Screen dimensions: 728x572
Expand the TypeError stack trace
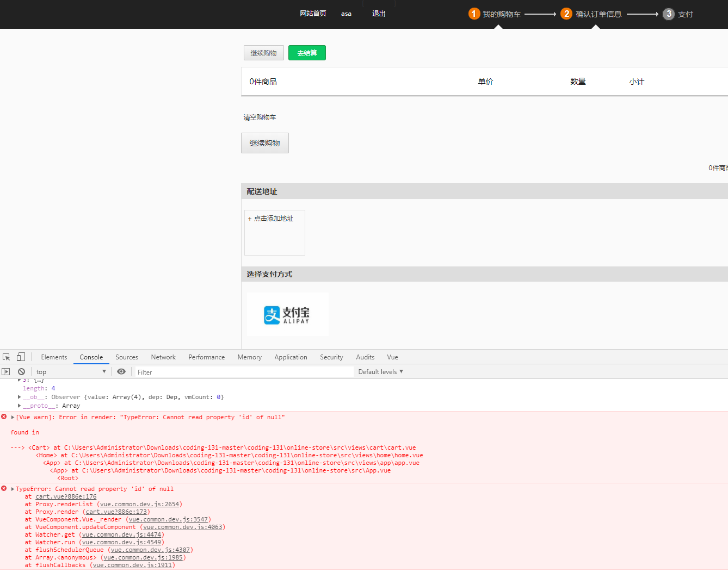[x=13, y=489]
